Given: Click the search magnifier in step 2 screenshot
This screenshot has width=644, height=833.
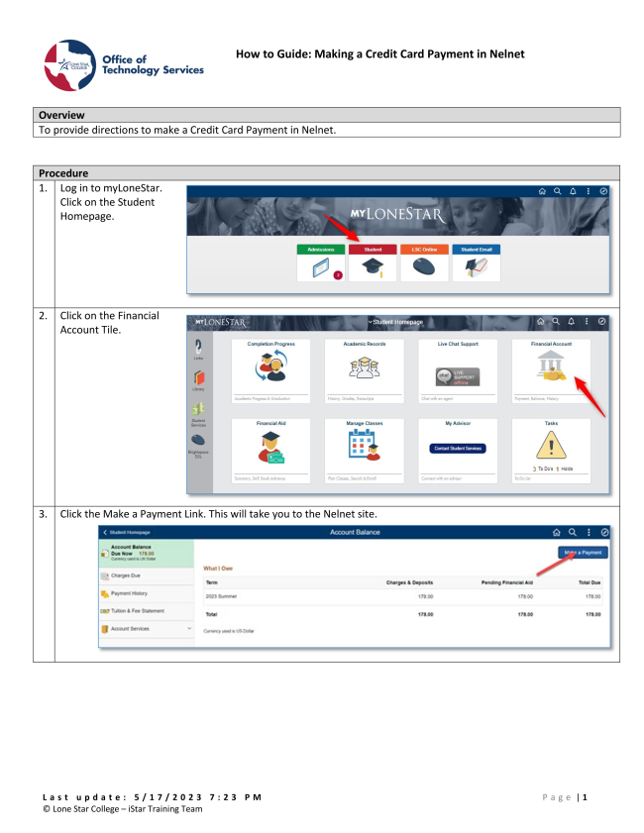Looking at the screenshot, I should coord(556,321).
